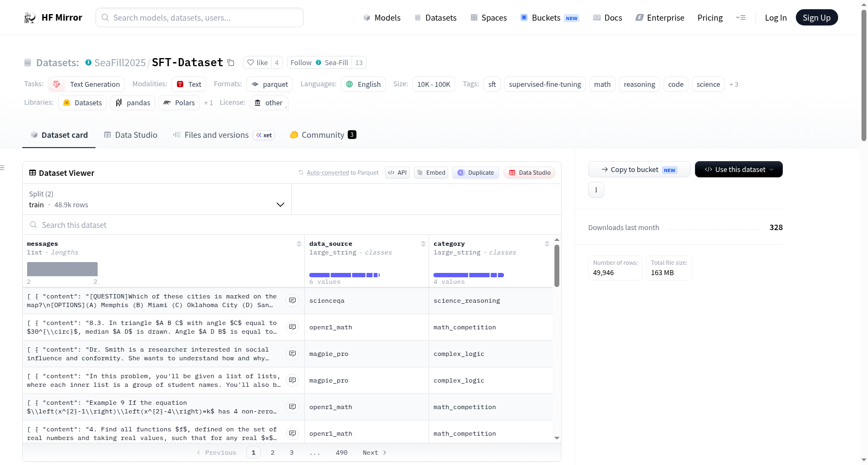Image resolution: width=868 pixels, height=465 pixels.
Task: Switch to the Dataset card tab
Action: click(x=59, y=135)
